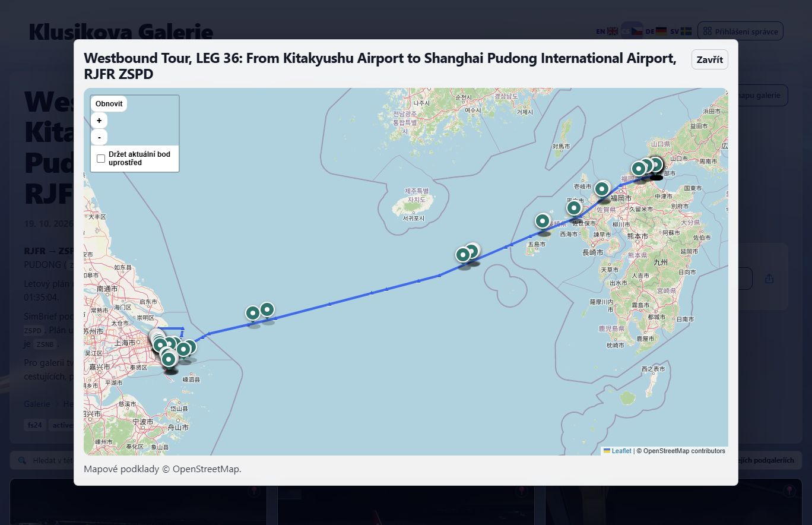Viewport: 812px width, 525px height.
Task: Select the left marker of pair east of Shanghai
Action: [253, 312]
